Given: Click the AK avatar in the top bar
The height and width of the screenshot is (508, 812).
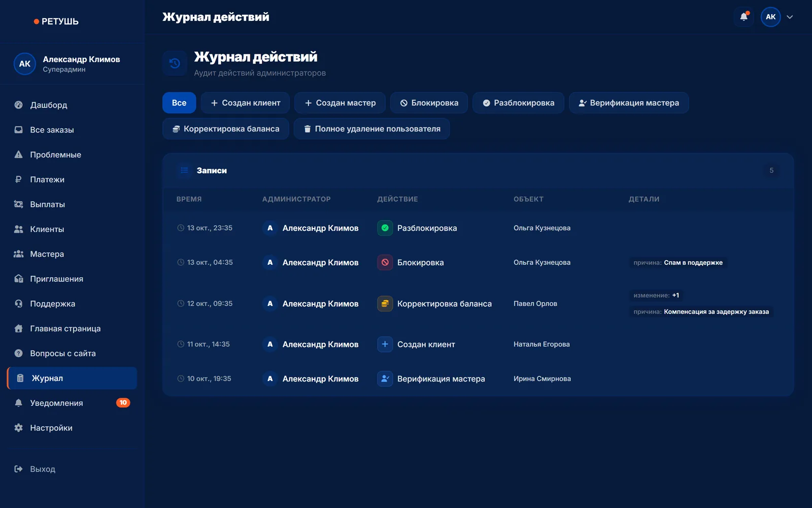Looking at the screenshot, I should click(x=770, y=17).
